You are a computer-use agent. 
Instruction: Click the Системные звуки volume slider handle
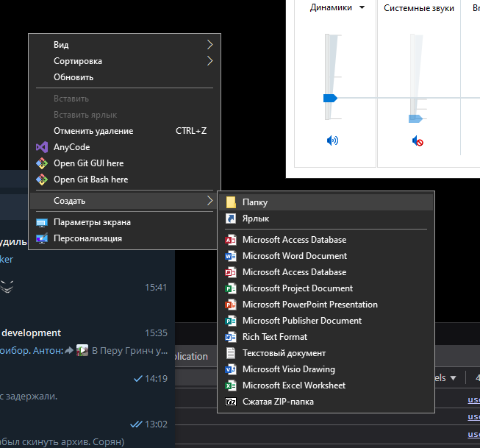415,118
